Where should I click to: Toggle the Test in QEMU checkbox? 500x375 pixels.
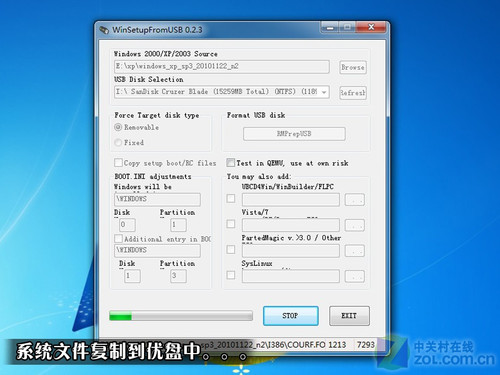click(x=230, y=162)
